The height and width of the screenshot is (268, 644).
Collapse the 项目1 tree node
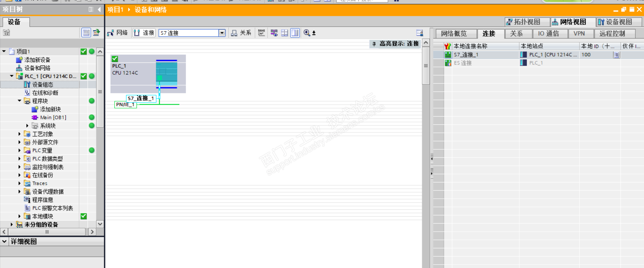(x=4, y=51)
